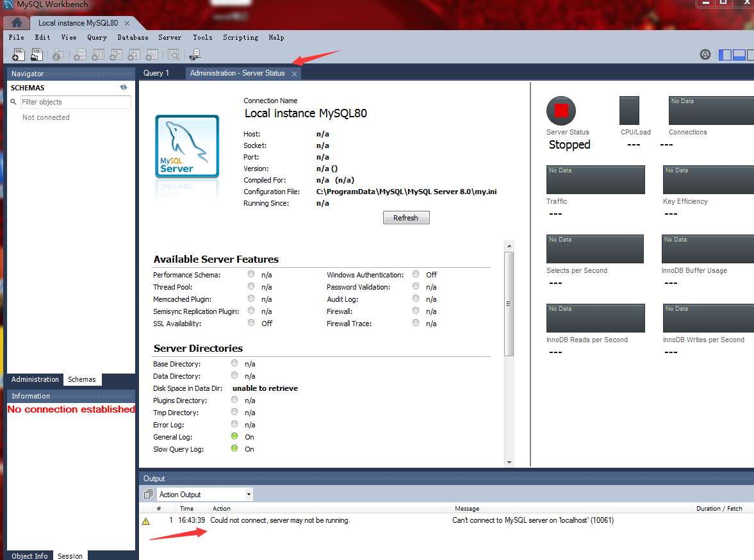The width and height of the screenshot is (754, 560).
Task: Open the Help menu
Action: point(276,37)
